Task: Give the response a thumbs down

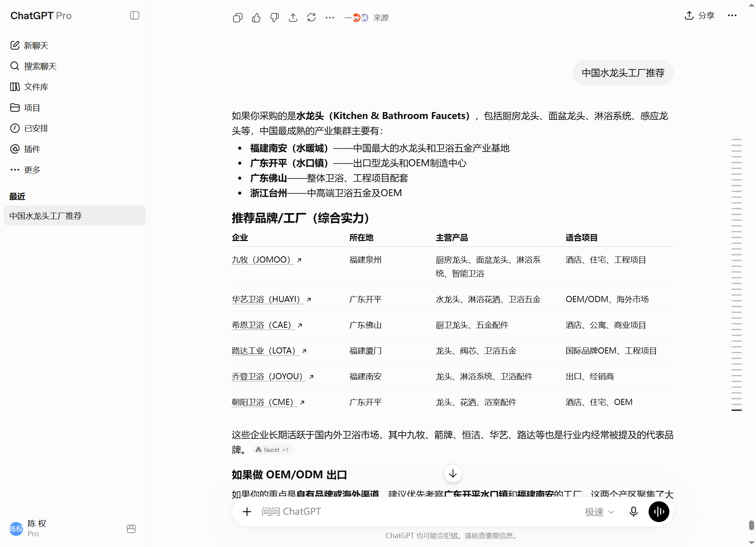Action: [x=275, y=18]
